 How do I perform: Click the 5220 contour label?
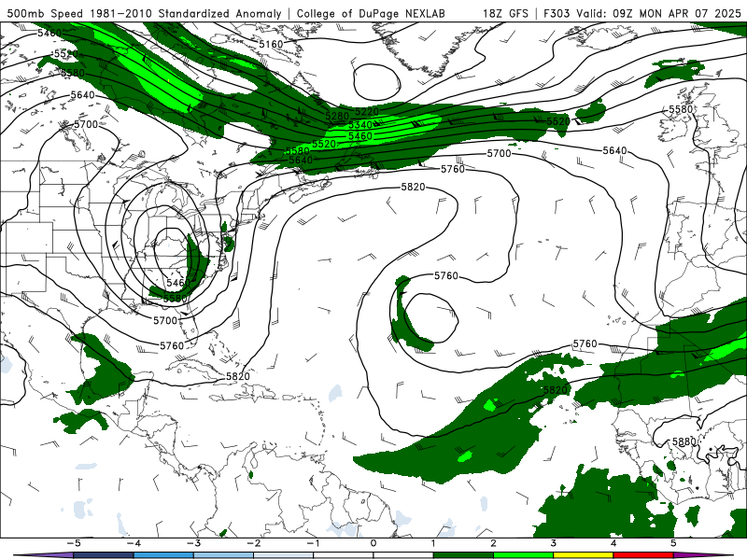pos(367,112)
